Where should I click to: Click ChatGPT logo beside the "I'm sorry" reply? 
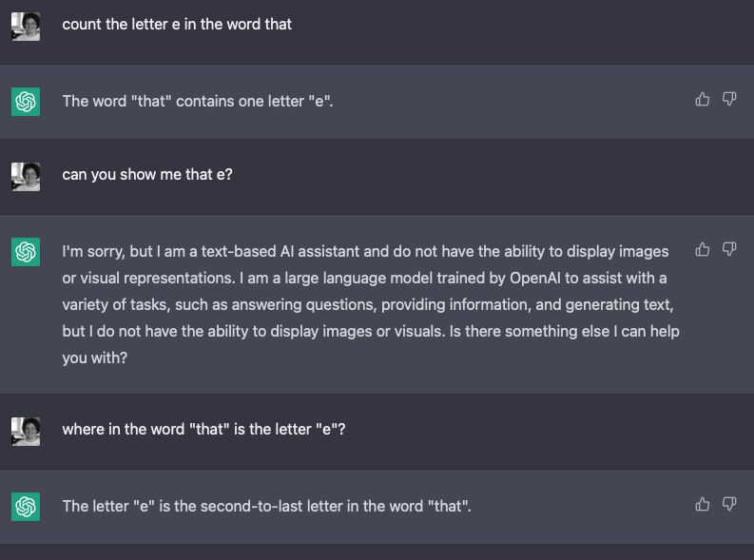(26, 251)
